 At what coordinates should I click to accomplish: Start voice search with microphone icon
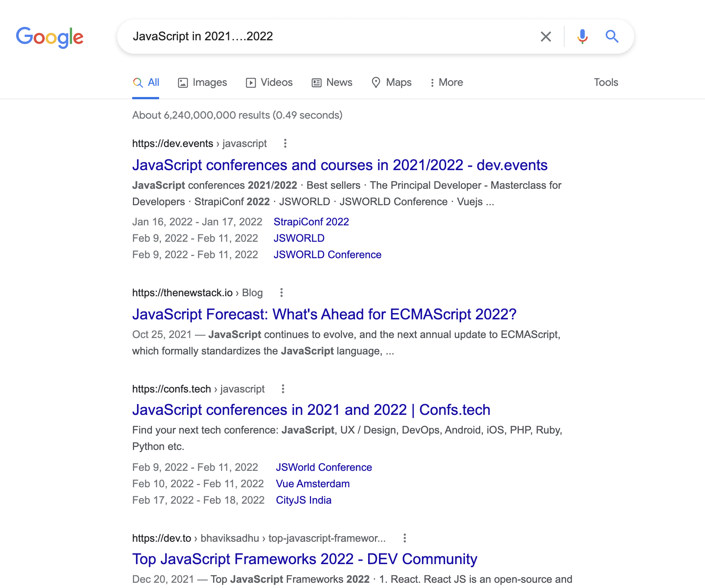[x=582, y=37]
